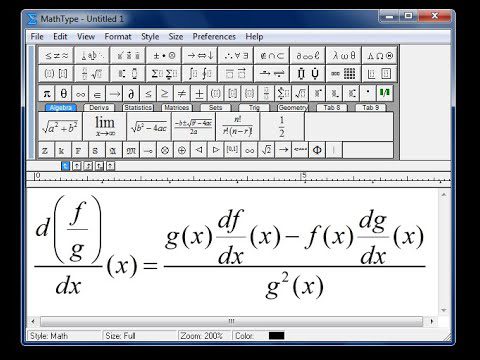Click the vertical scrollbar down arrow

pyautogui.click(x=444, y=310)
